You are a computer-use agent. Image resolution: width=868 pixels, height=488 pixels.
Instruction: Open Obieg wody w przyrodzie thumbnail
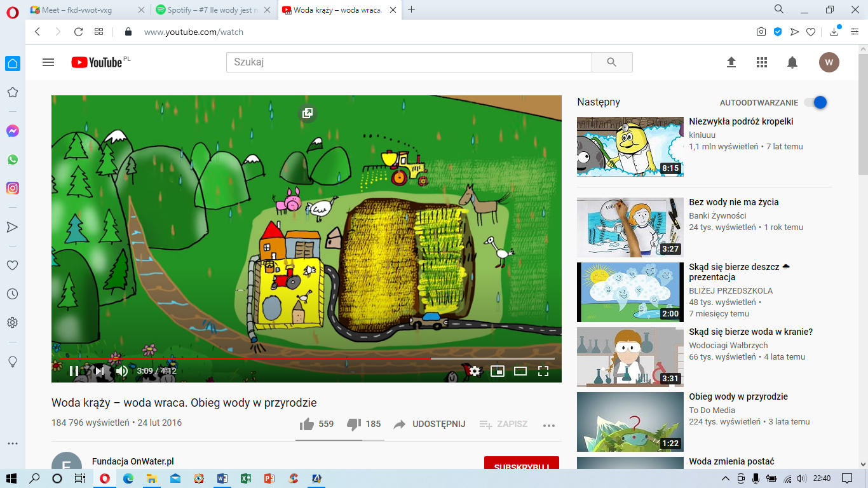point(630,422)
